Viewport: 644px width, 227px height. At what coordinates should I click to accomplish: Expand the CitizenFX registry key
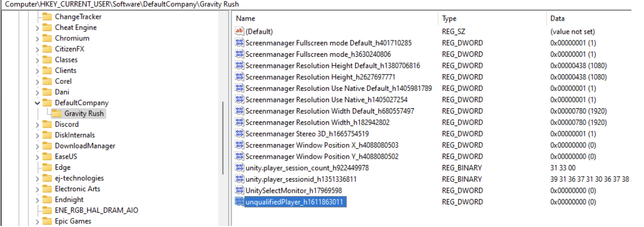pos(37,49)
